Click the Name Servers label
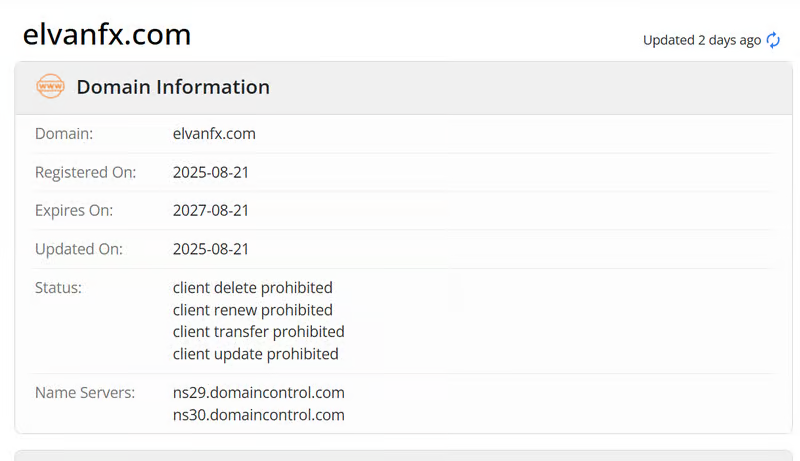800x461 pixels. click(x=85, y=392)
